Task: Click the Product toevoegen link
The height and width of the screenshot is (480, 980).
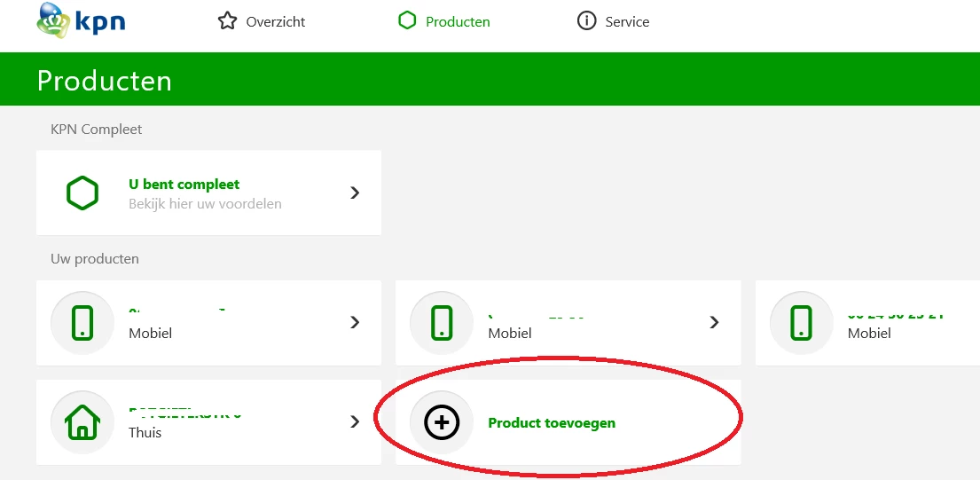Action: click(x=552, y=423)
